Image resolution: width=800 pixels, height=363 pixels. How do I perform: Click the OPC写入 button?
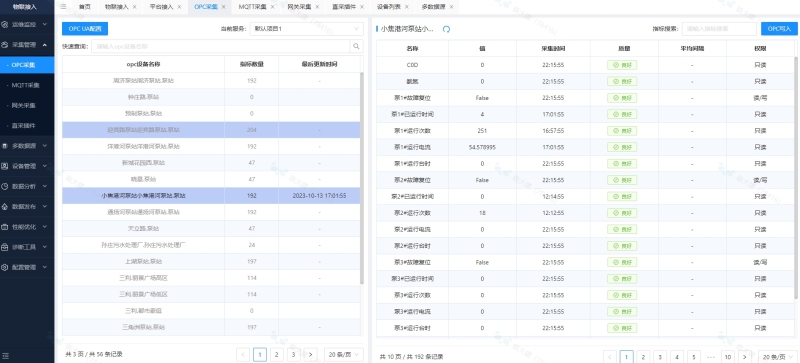[779, 29]
